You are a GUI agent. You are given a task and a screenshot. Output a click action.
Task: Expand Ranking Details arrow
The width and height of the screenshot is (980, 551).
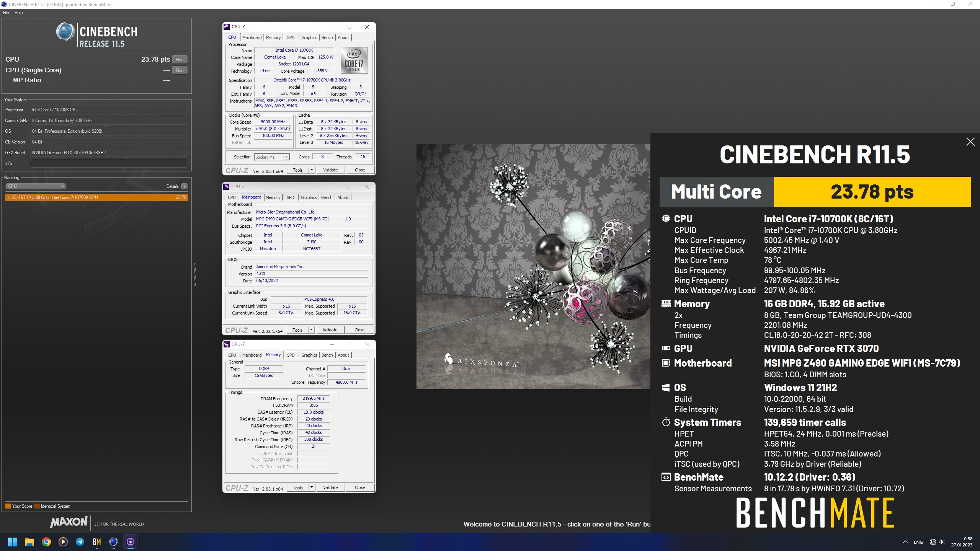185,186
